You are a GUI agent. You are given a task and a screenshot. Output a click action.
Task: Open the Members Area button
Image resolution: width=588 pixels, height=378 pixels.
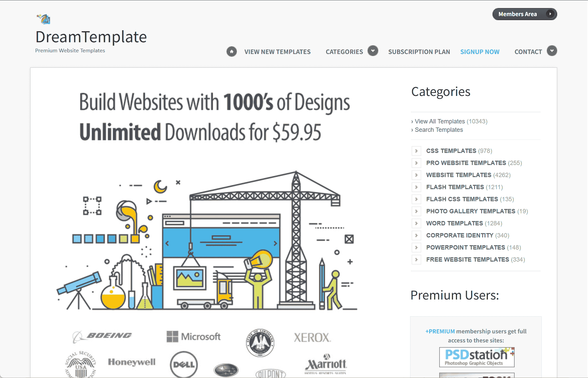click(524, 14)
